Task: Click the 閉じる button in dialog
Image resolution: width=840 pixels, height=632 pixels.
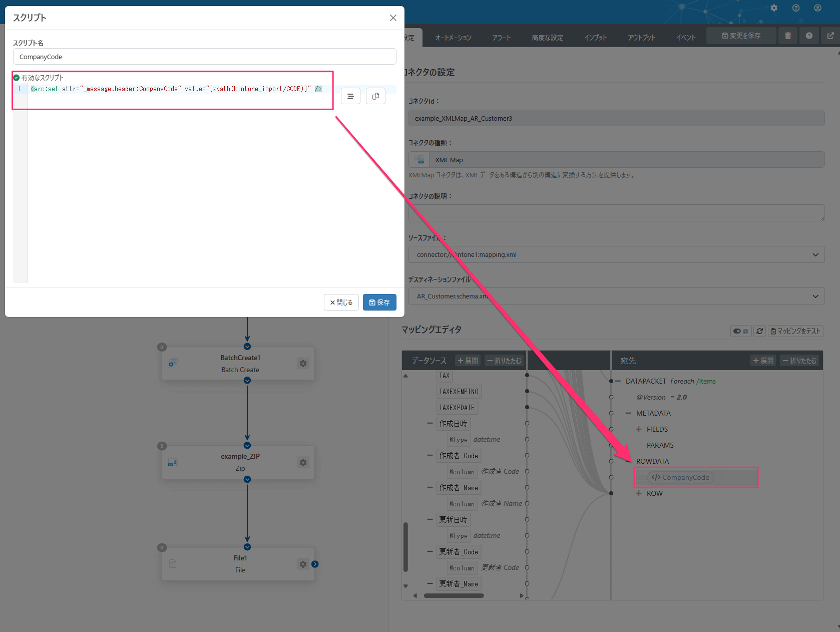Action: (x=341, y=302)
